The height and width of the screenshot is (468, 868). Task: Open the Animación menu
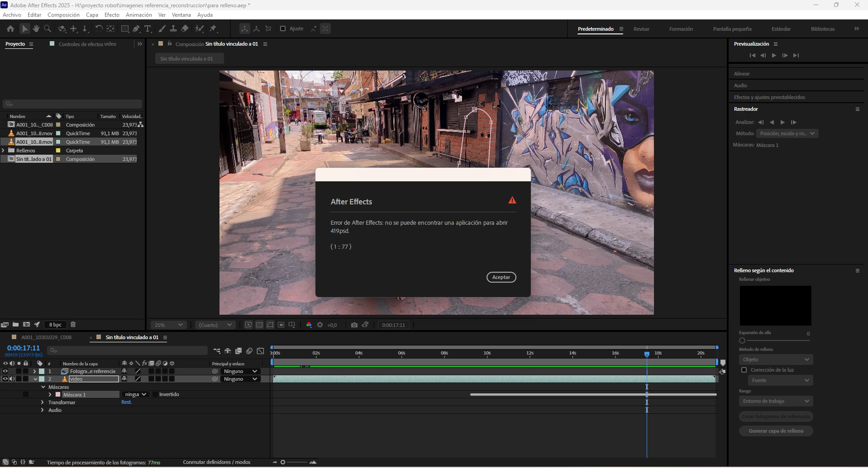click(x=139, y=15)
